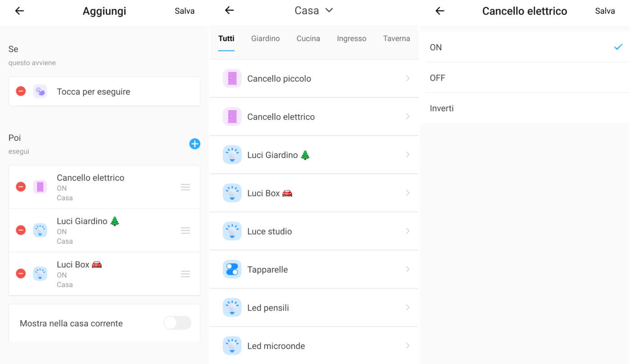Go back from the Aggiungi screen
Image resolution: width=630 pixels, height=364 pixels.
[19, 11]
